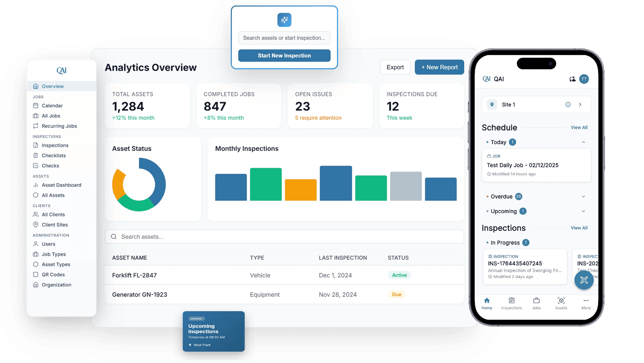Click Start New Inspection button
644x363 pixels.
click(x=284, y=56)
